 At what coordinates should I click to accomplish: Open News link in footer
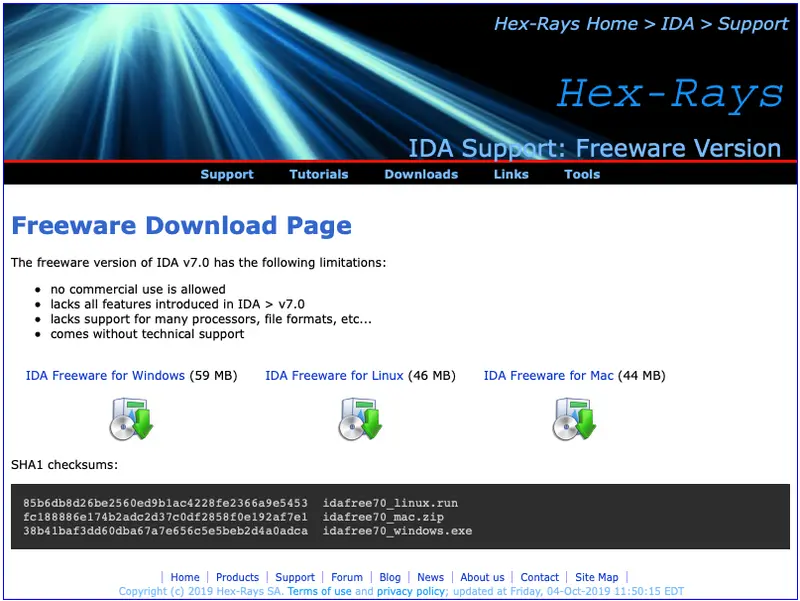pos(430,577)
